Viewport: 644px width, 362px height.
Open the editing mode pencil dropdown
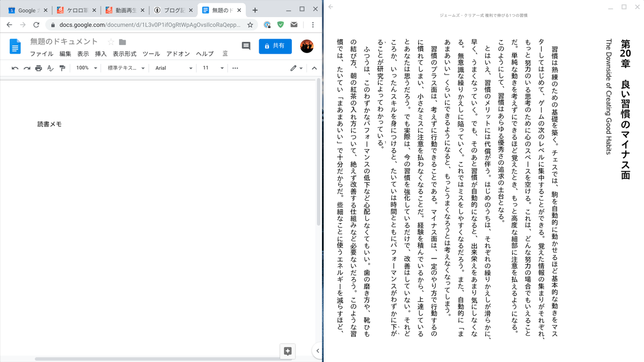point(296,68)
